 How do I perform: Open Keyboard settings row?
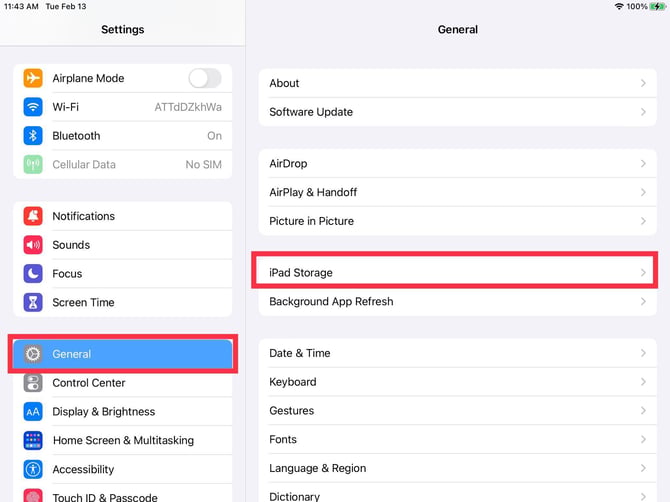(x=458, y=382)
